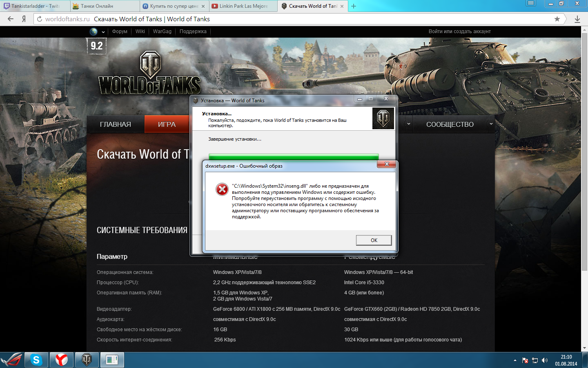
Task: Close the dxwsetup.exe error dialog
Action: pyautogui.click(x=386, y=164)
